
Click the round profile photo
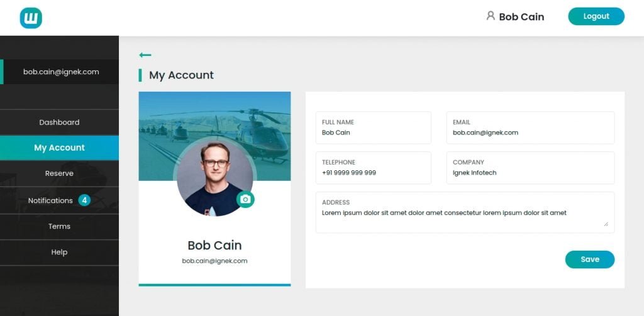tap(214, 178)
